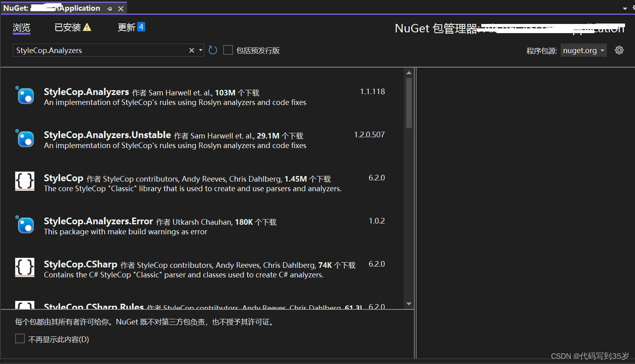Select the StyleCop.Analyzers.Unstable package title
This screenshot has height=364, width=635.
pyautogui.click(x=107, y=135)
